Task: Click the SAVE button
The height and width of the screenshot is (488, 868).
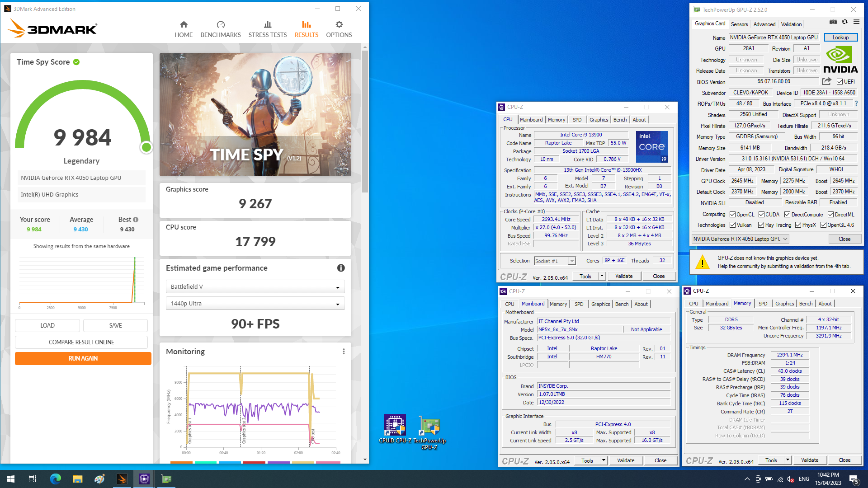Action: tap(115, 325)
